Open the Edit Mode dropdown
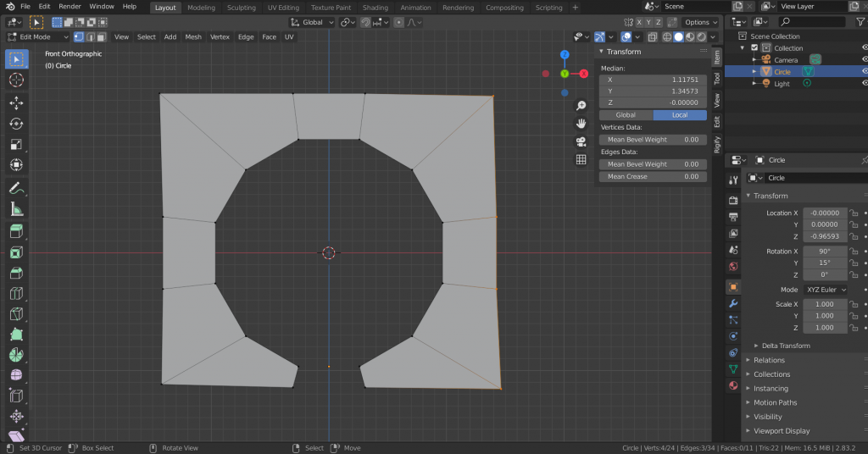The width and height of the screenshot is (868, 454). pyautogui.click(x=38, y=37)
